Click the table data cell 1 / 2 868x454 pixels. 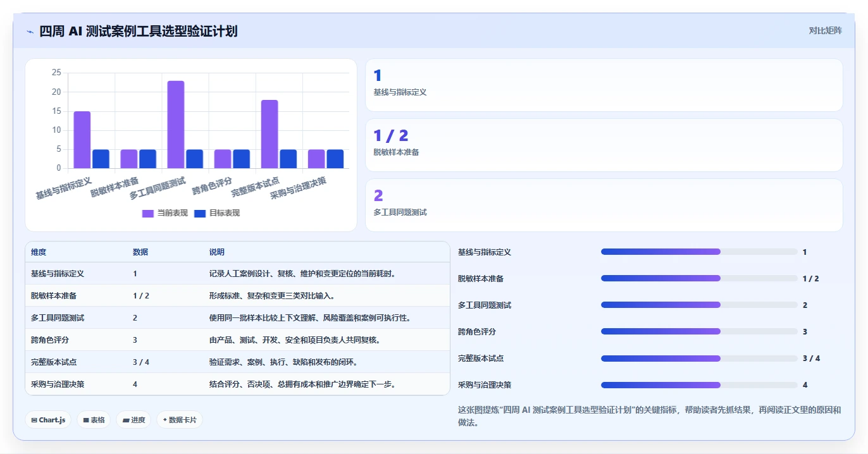tap(141, 296)
